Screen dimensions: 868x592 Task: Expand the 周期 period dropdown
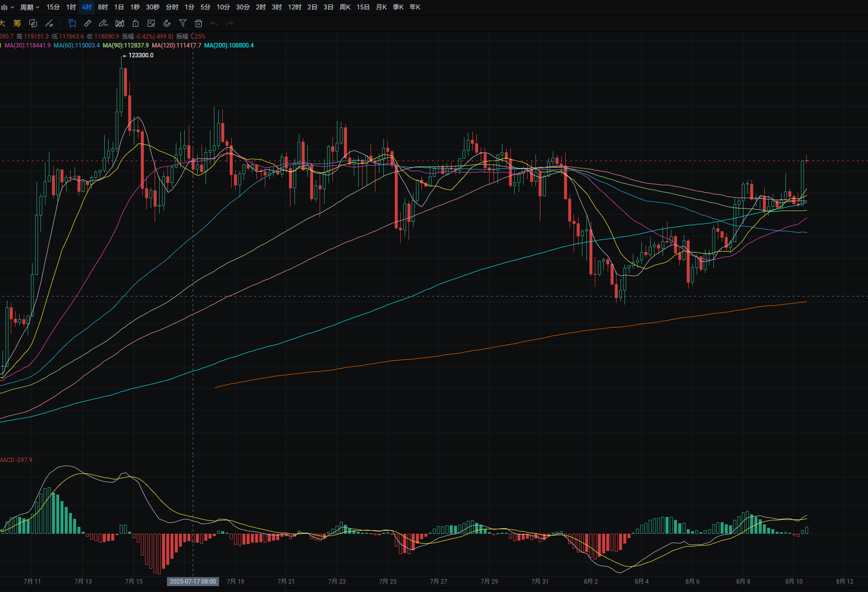pyautogui.click(x=29, y=7)
